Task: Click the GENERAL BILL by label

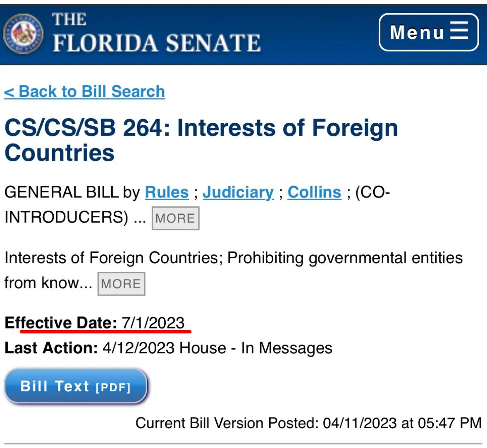Action: click(72, 192)
